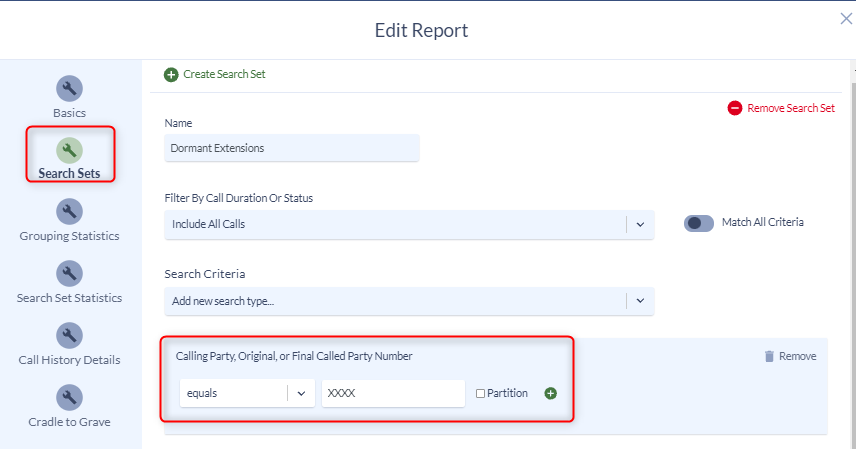Click the Remove Search Set link
856x449 pixels.
[791, 108]
